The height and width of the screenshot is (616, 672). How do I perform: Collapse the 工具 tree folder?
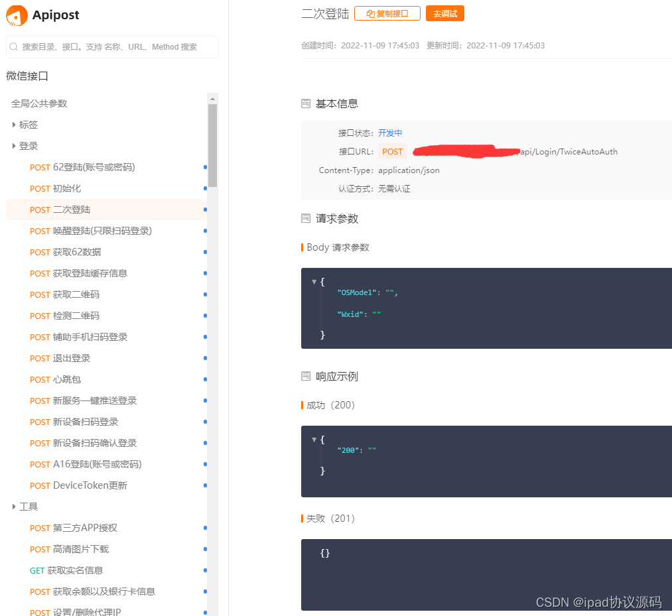pyautogui.click(x=14, y=507)
